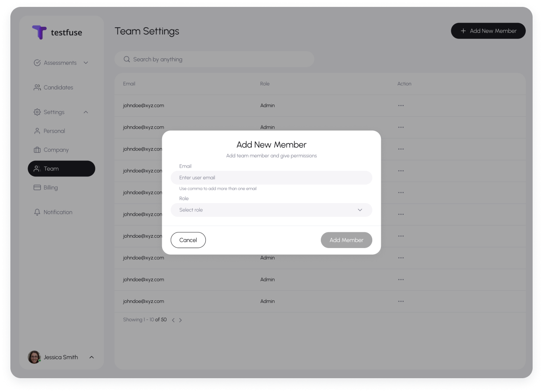Expand Jessica Smith account menu chevron
This screenshot has width=543, height=392.
click(x=91, y=357)
